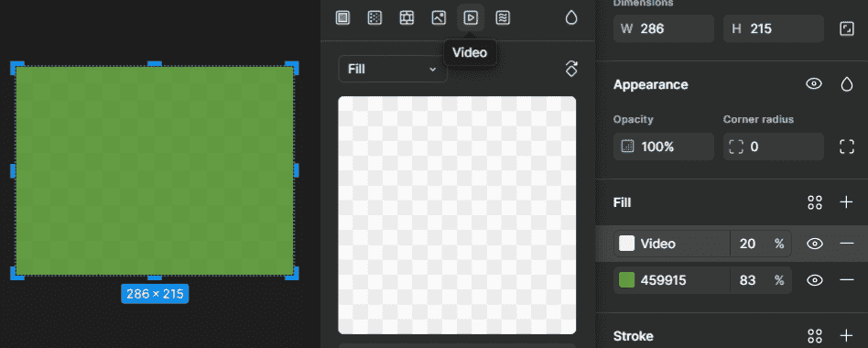Viewport: 868px width, 348px height.
Task: Select the Gradient fill type icon
Action: click(374, 17)
